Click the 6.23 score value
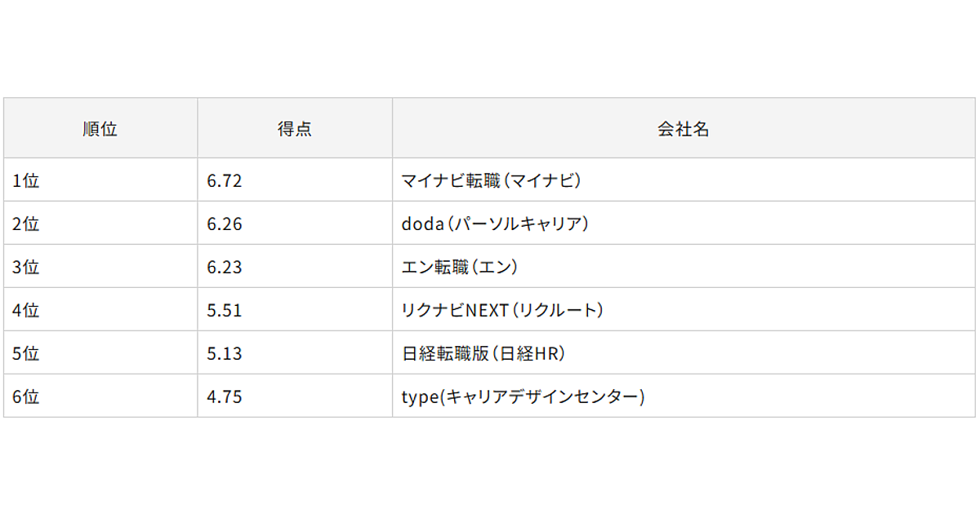This screenshot has width=980, height=514. (225, 267)
